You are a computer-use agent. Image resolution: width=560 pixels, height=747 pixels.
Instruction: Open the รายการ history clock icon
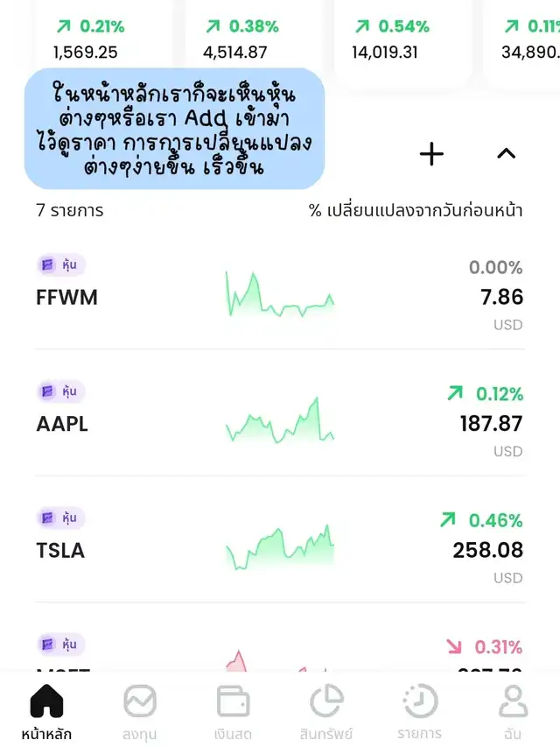click(x=420, y=711)
